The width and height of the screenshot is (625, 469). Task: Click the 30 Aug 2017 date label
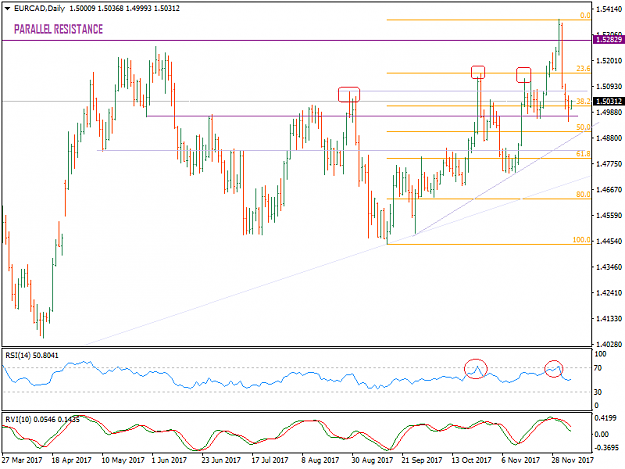tap(372, 460)
